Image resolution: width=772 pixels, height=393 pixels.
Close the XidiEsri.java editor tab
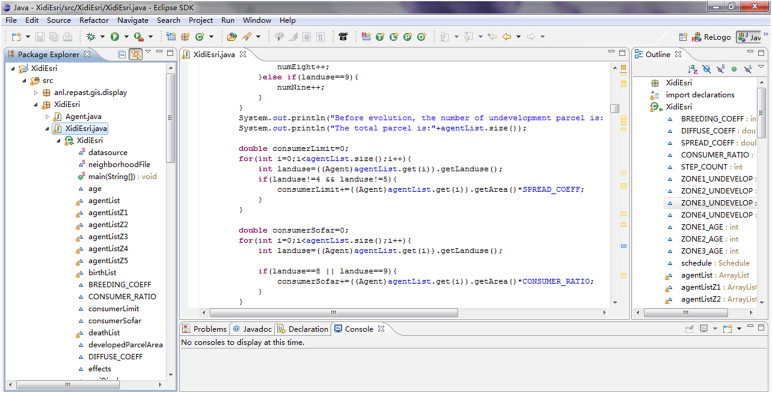click(x=243, y=54)
